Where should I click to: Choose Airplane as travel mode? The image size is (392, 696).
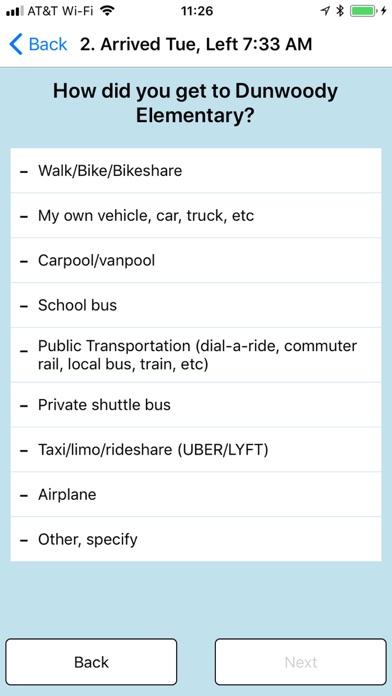(x=196, y=494)
